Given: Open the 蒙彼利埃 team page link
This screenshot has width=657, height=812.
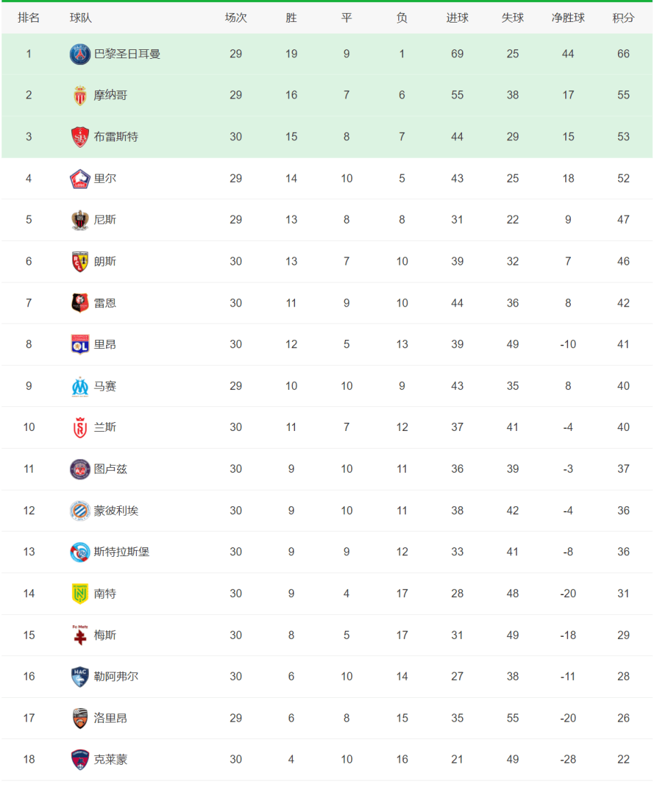Looking at the screenshot, I should [116, 510].
